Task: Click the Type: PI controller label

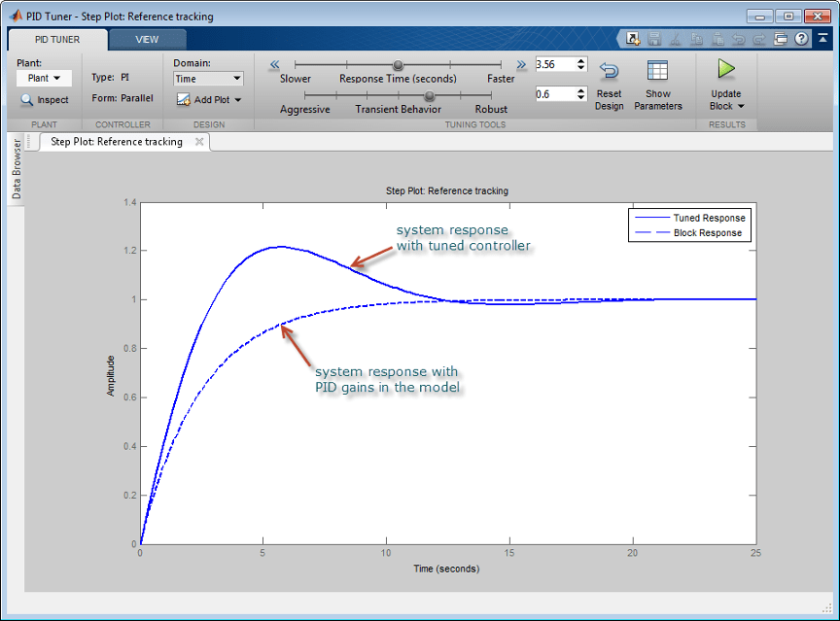Action: [x=110, y=77]
